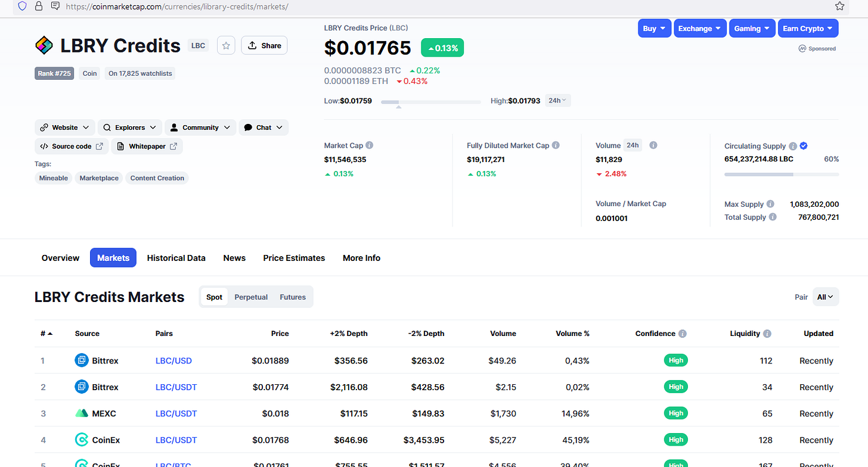868x467 pixels.
Task: Open the Earn Crypto dropdown menu
Action: click(x=808, y=29)
